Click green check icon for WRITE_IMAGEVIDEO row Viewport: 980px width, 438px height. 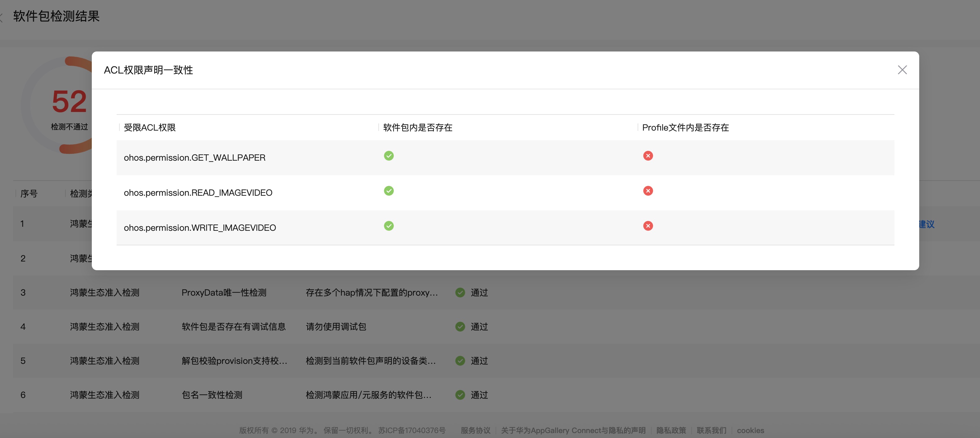388,226
